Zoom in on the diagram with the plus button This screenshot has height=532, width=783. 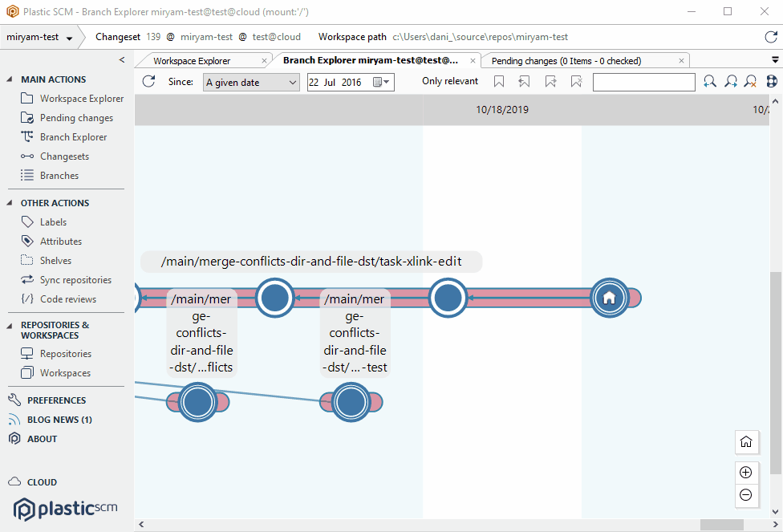click(746, 473)
